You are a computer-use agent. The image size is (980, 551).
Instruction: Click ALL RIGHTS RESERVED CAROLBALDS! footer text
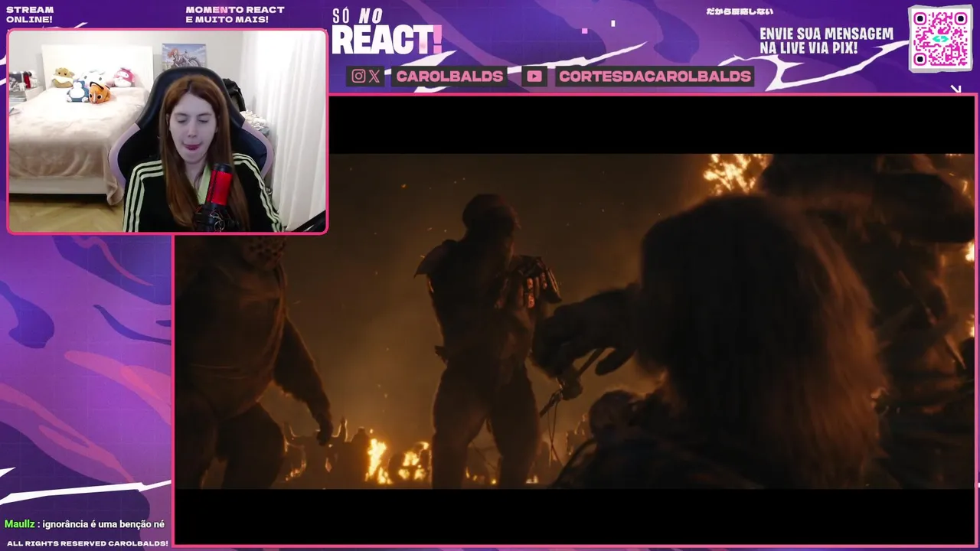pos(87,543)
